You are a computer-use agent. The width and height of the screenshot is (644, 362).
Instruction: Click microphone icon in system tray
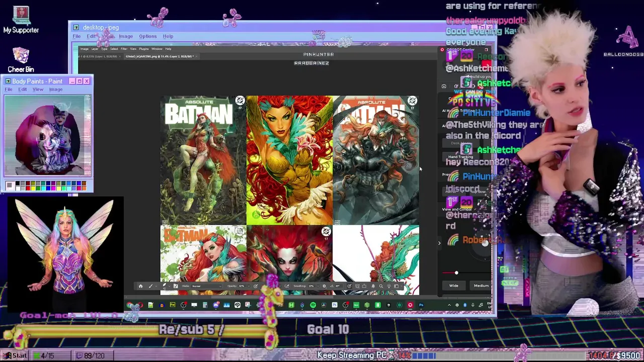(473, 305)
